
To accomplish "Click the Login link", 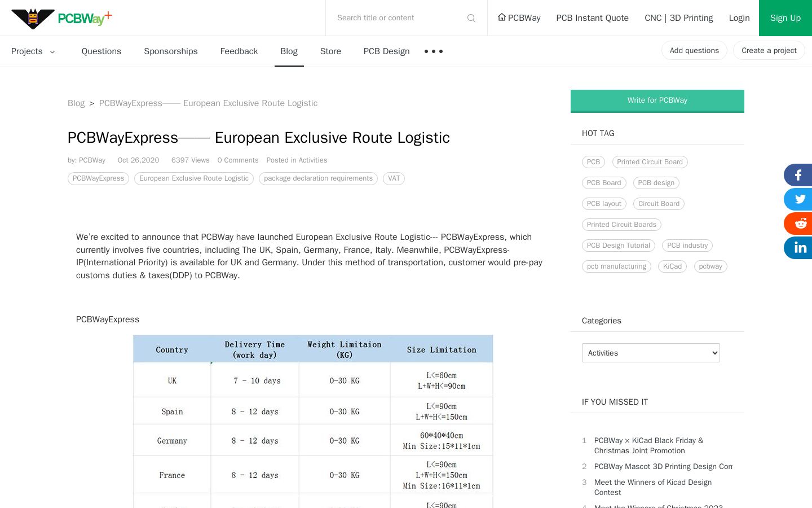I will (739, 18).
